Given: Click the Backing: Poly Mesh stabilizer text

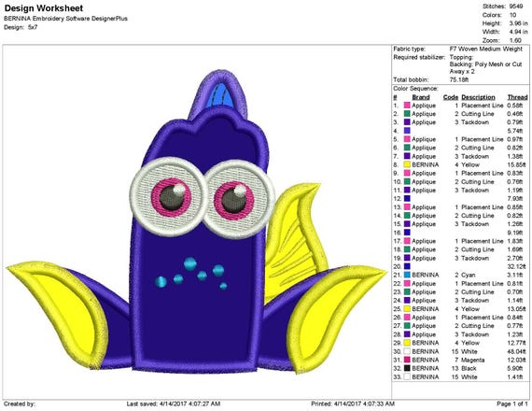Looking at the screenshot, I should click(x=486, y=68).
